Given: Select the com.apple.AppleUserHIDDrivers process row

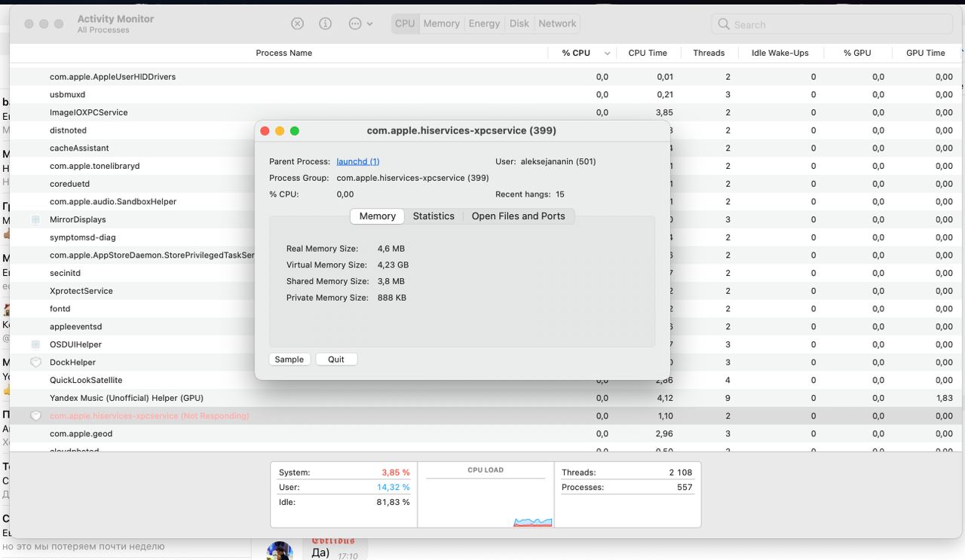Looking at the screenshot, I should click(x=487, y=77).
